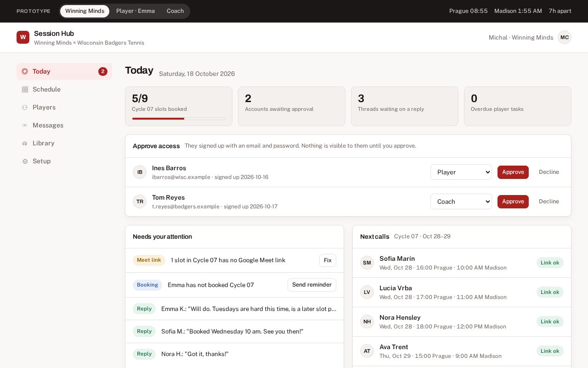Open Emma K.'s reply about Tuesdays
Screen dimensions: 588x368
[x=234, y=309]
